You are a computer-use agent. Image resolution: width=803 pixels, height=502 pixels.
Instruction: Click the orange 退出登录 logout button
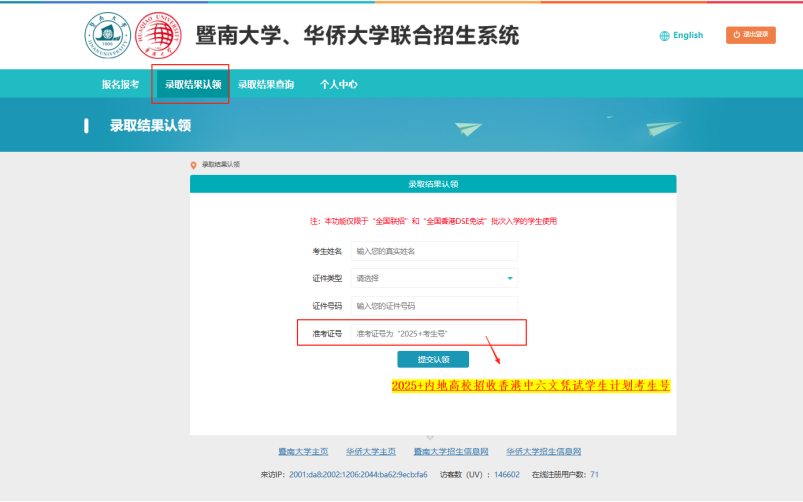pyautogui.click(x=750, y=35)
